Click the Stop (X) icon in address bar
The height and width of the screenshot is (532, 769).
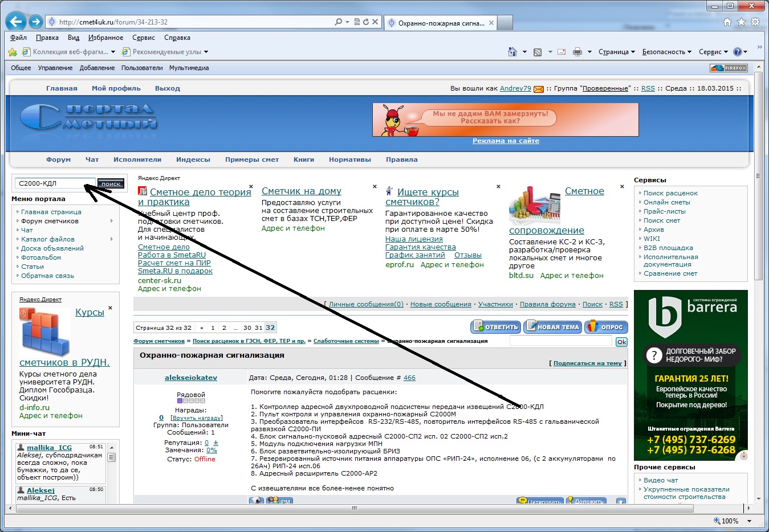[x=375, y=22]
